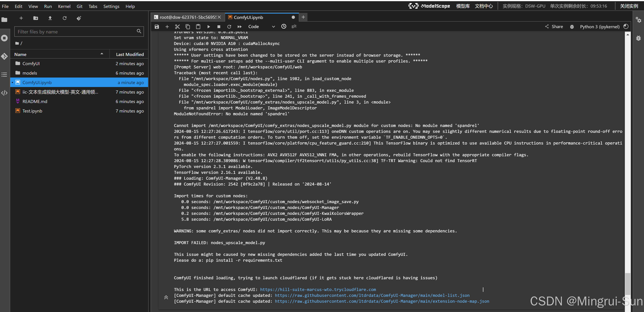Open the trycloudflare ComfyUI URL link
The width and height of the screenshot is (644, 312).
318,289
